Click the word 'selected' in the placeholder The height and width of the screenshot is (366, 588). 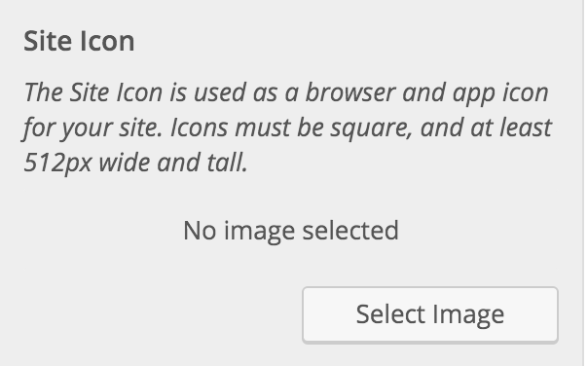350,230
